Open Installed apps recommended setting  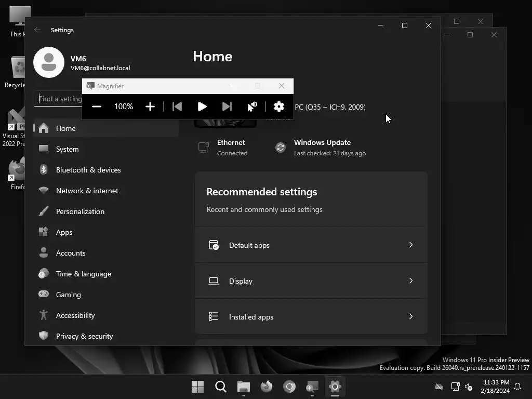(311, 316)
